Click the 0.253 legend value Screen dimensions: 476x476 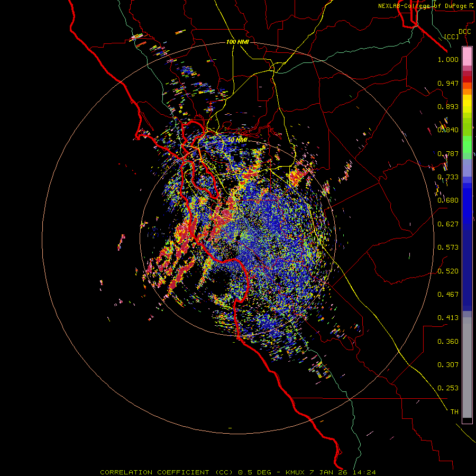click(448, 388)
